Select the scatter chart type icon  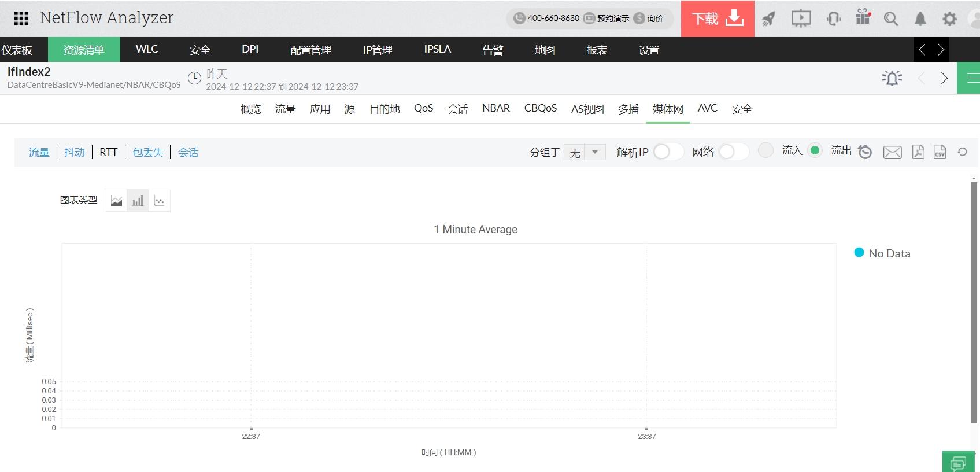click(160, 201)
